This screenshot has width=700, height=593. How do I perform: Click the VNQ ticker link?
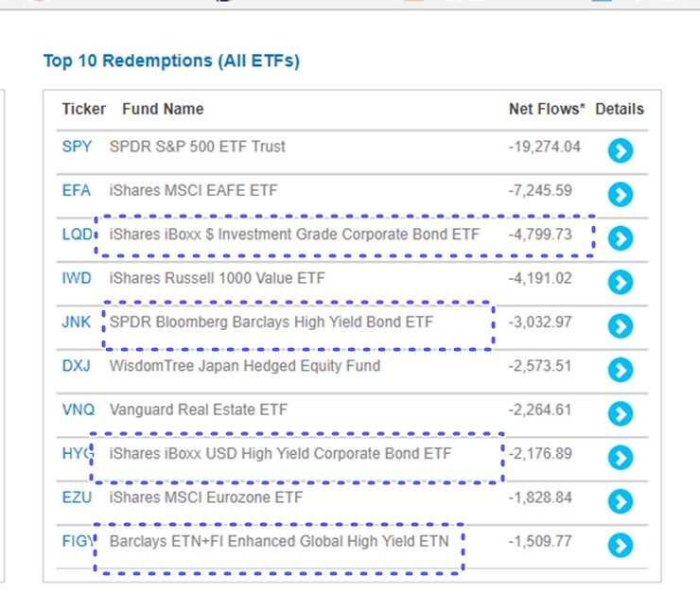tap(78, 410)
